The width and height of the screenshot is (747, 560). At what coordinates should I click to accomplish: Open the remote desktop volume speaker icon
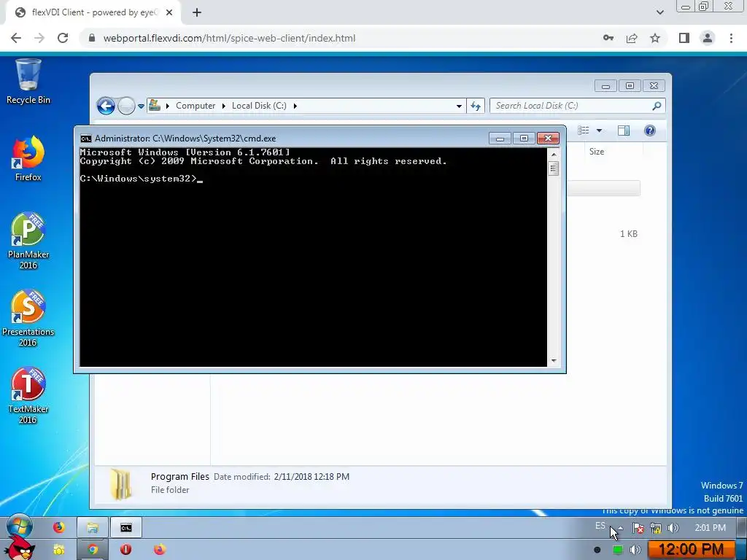tap(673, 528)
